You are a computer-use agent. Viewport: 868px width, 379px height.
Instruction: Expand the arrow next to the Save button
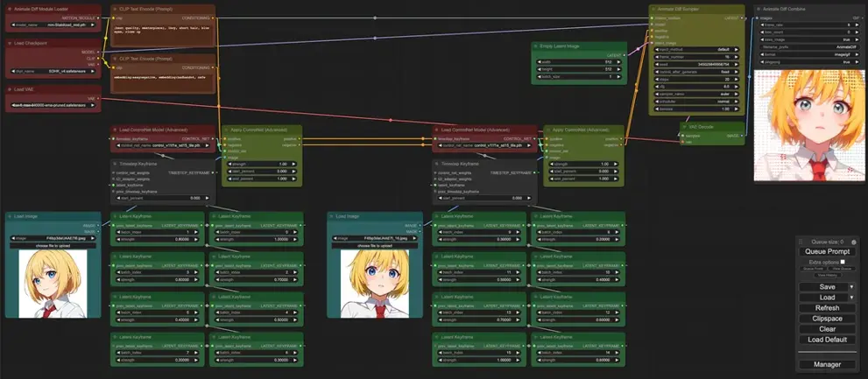pyautogui.click(x=851, y=287)
